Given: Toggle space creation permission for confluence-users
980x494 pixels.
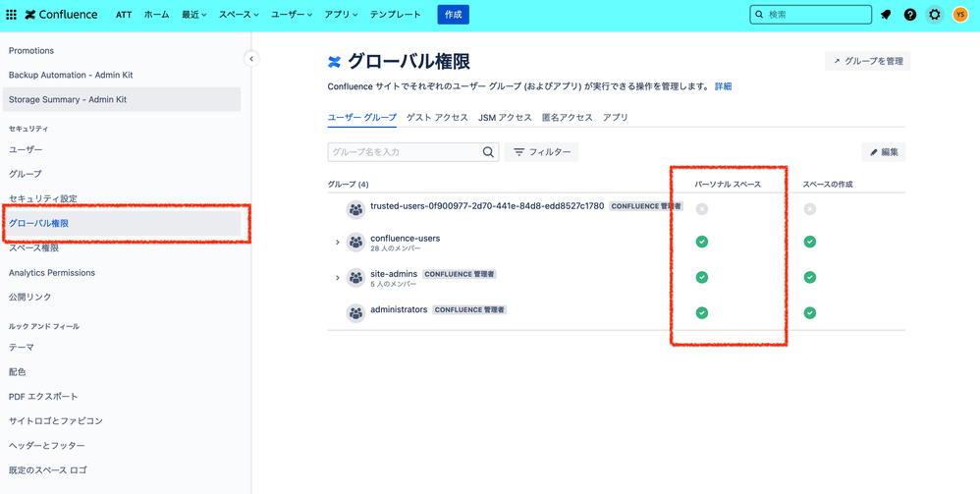Looking at the screenshot, I should 810,242.
